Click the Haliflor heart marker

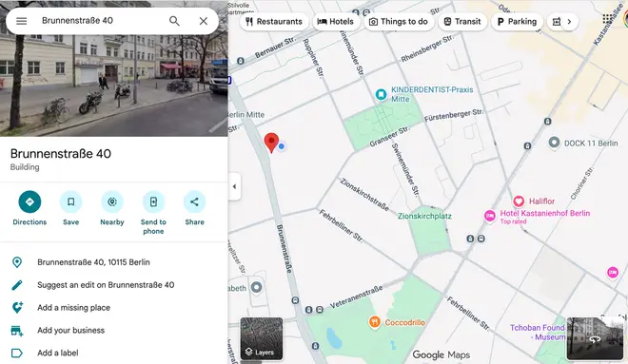pos(519,201)
